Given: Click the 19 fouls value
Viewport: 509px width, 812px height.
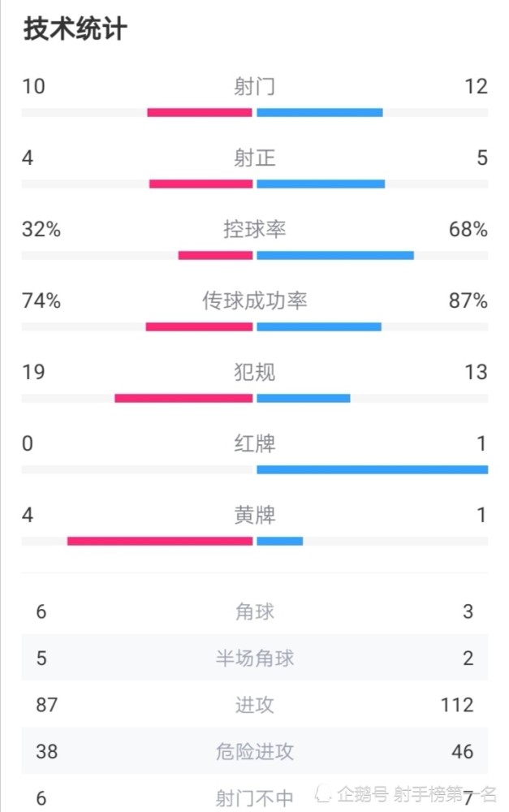Looking at the screenshot, I should click(x=33, y=372).
